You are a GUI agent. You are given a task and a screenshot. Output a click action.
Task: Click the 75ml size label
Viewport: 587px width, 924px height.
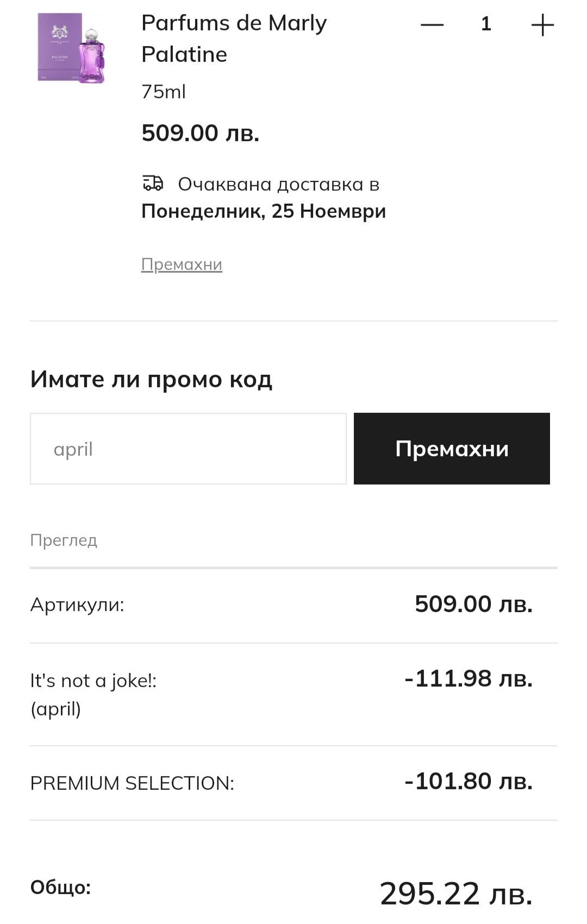point(164,92)
